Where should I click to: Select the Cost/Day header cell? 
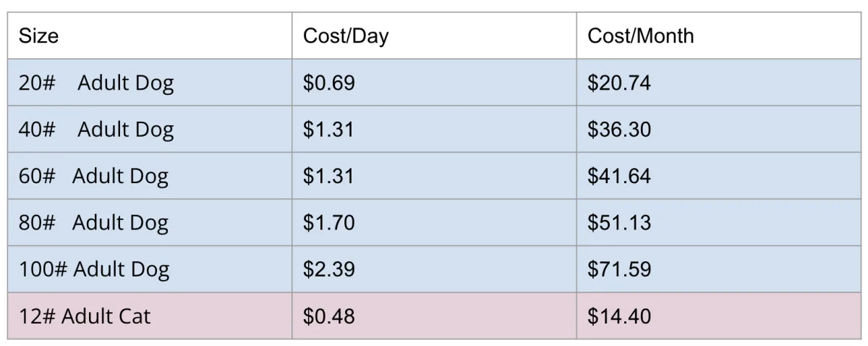pyautogui.click(x=434, y=35)
